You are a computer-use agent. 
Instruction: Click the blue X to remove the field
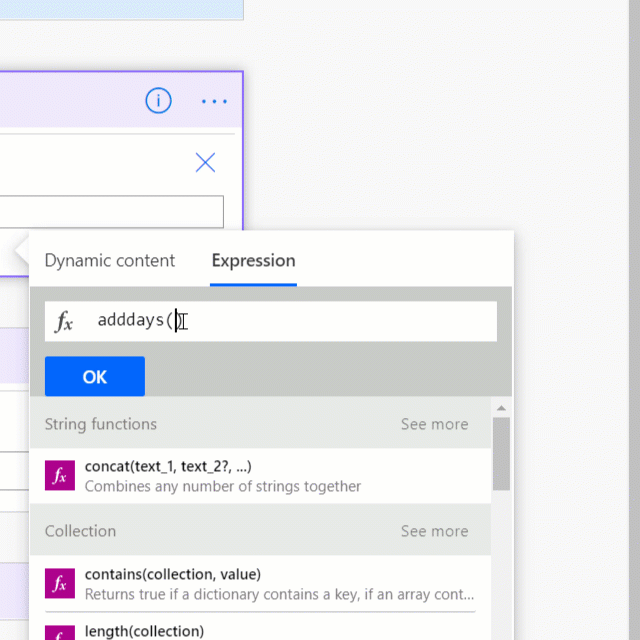205,162
